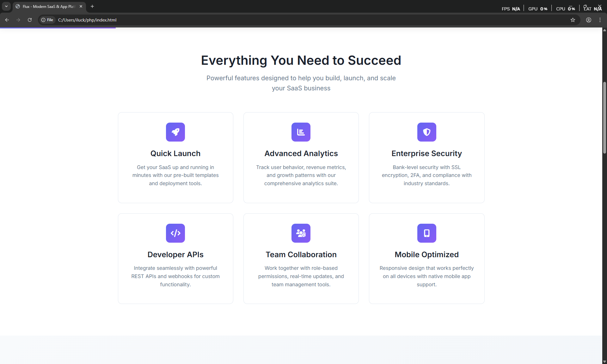Open the browser profile icon
This screenshot has width=607, height=364.
tap(589, 20)
